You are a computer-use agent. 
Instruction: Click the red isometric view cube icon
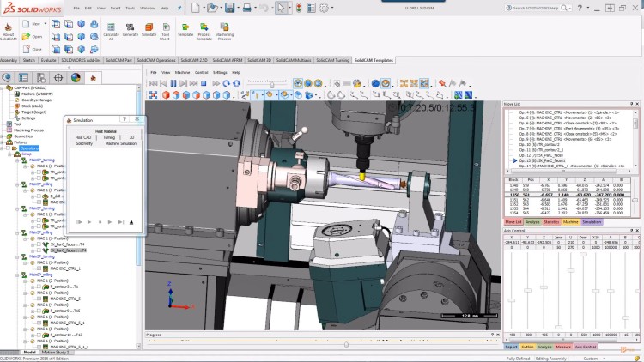point(166,95)
